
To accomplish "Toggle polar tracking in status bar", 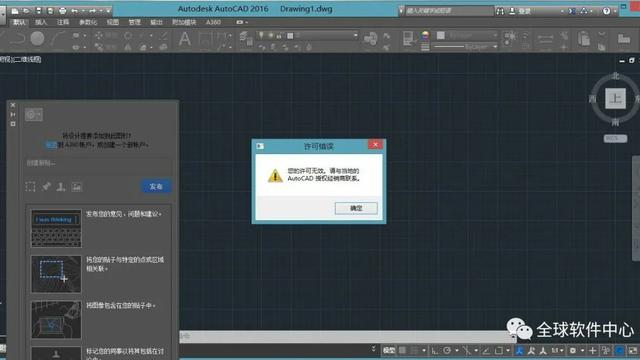I will click(447, 350).
